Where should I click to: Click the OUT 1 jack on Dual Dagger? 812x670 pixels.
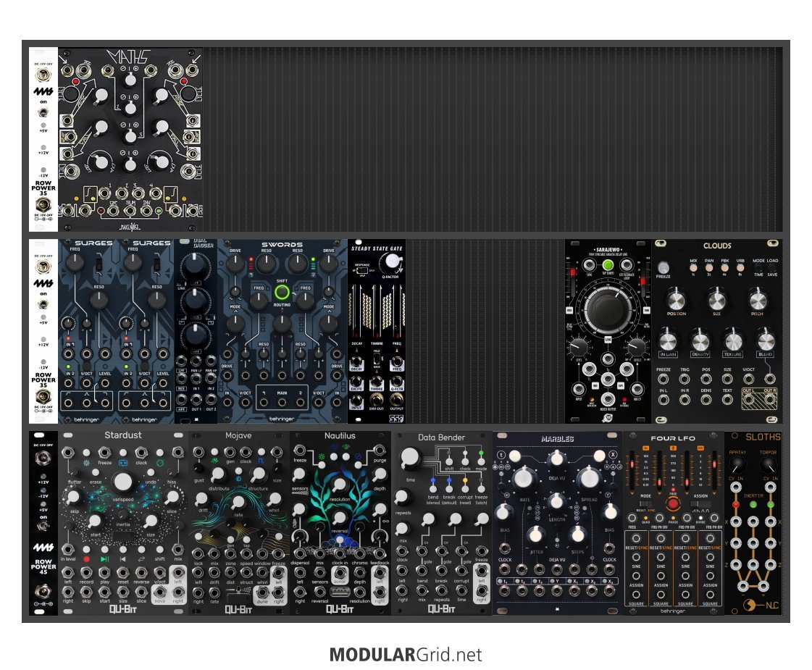tap(196, 399)
